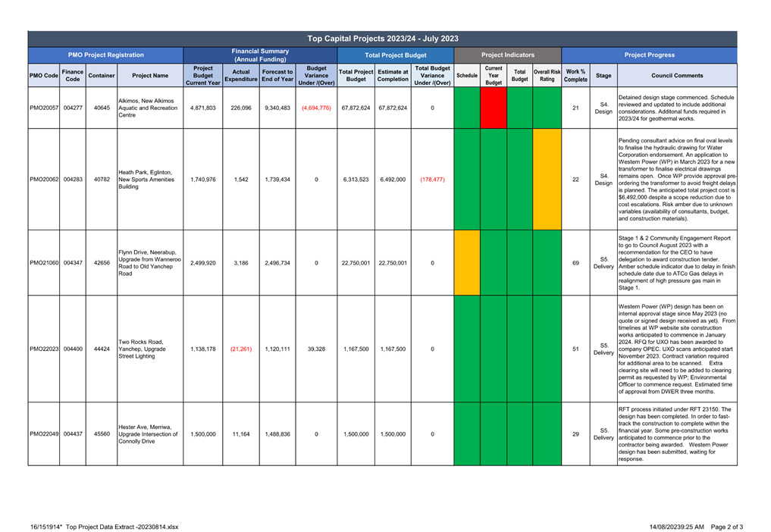Click forecast value '1,488,836'
The width and height of the screenshot is (771, 532).
[x=277, y=434]
